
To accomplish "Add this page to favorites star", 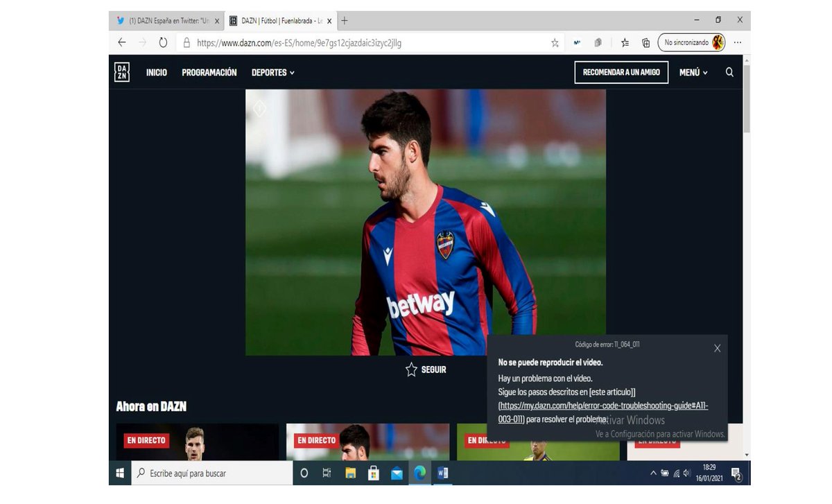I will tap(555, 43).
